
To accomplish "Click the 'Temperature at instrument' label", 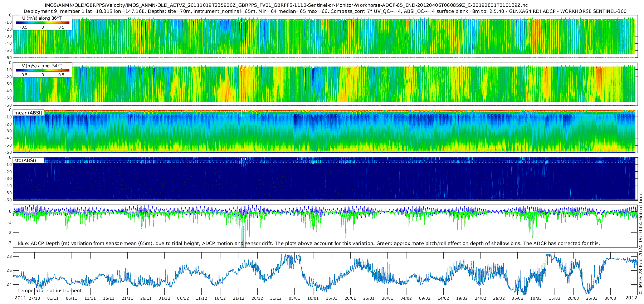I will 49,291.
